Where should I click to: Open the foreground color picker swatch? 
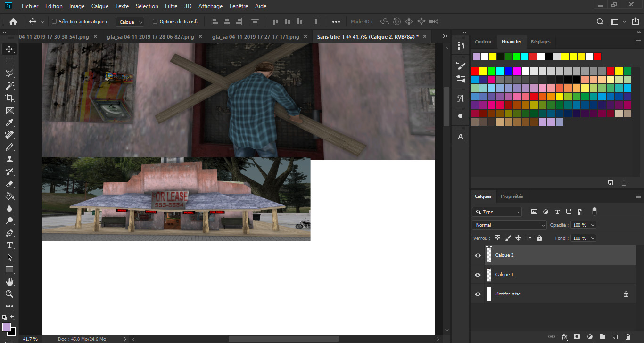(x=7, y=327)
